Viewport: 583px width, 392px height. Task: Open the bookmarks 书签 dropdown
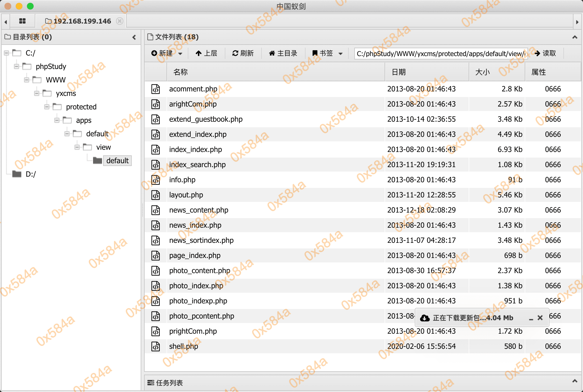point(327,53)
